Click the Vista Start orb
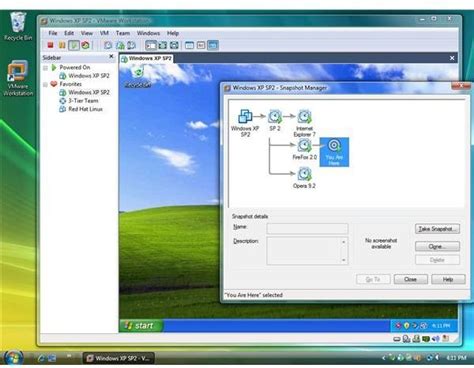This screenshot has width=474, height=368. point(13,358)
